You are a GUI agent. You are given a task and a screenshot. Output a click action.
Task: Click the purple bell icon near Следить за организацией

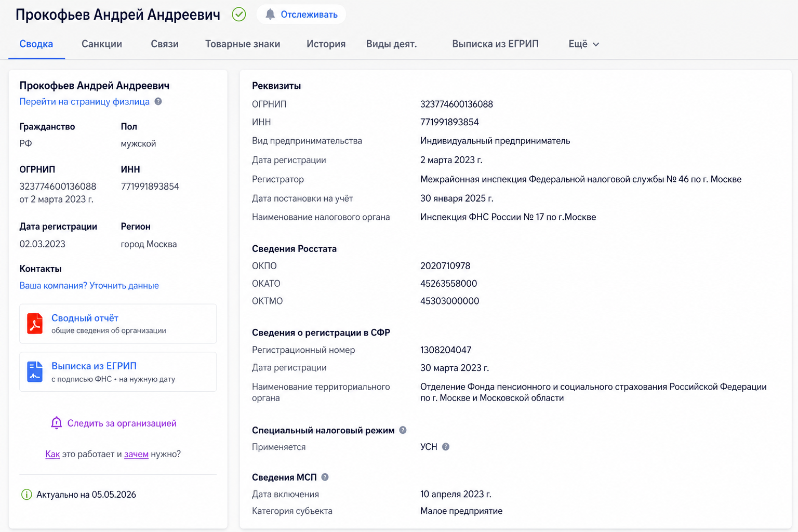pyautogui.click(x=57, y=423)
